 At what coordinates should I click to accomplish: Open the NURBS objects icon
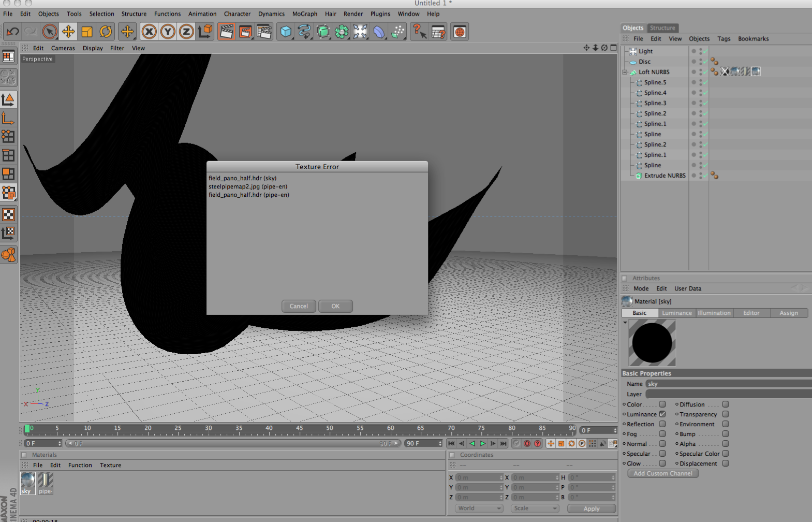click(323, 32)
